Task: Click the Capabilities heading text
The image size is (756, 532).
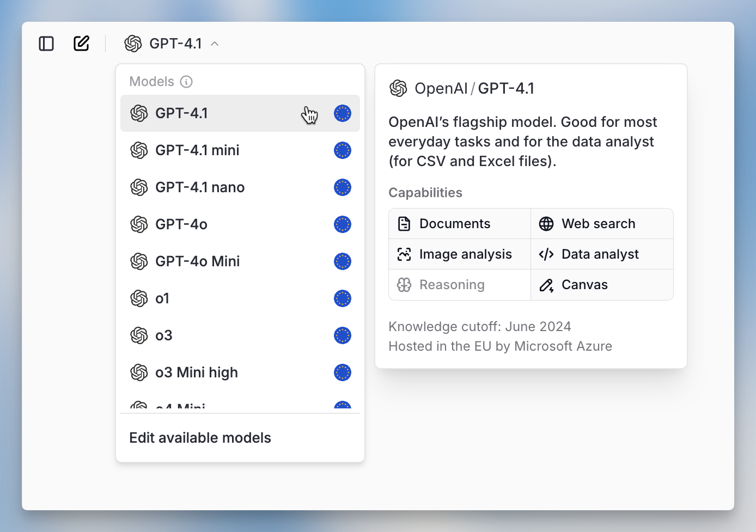Action: tap(425, 193)
